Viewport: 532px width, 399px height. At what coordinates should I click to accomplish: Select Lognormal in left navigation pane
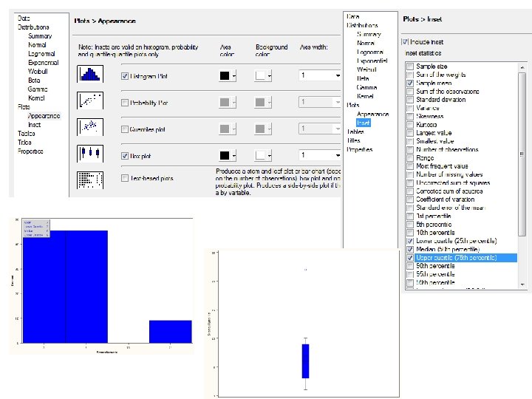click(41, 54)
